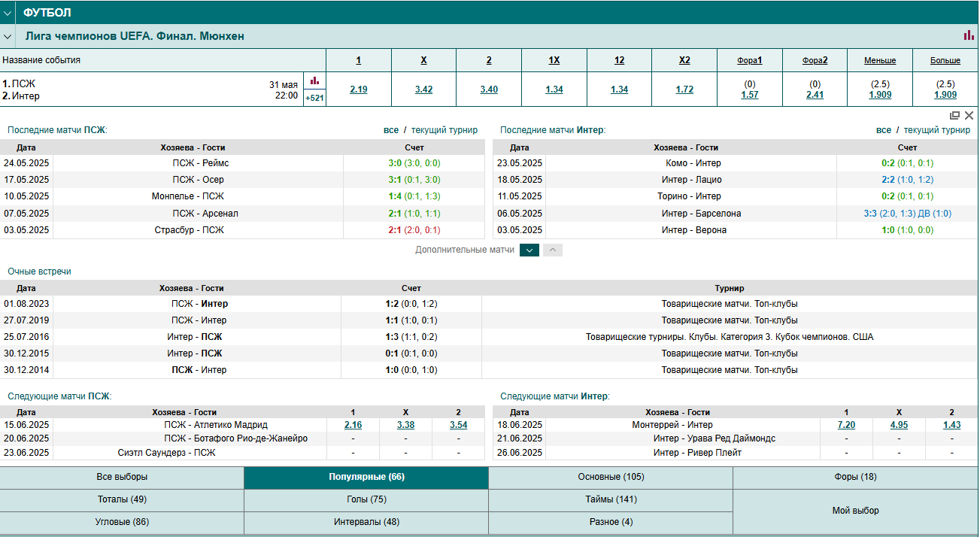Show all recent matches for ПСЖ
Viewport: 980px width, 537px height.
tap(391, 130)
